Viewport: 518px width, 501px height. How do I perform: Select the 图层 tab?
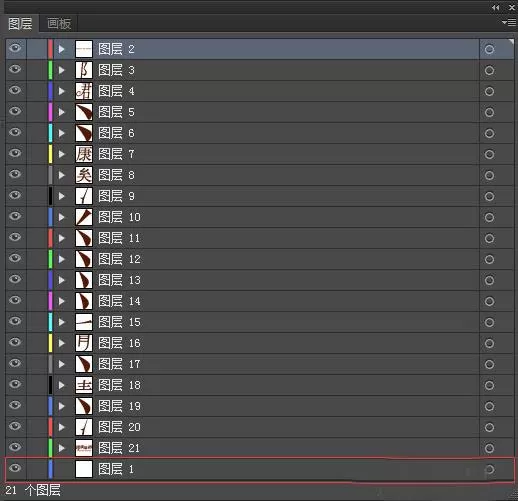pyautogui.click(x=20, y=24)
